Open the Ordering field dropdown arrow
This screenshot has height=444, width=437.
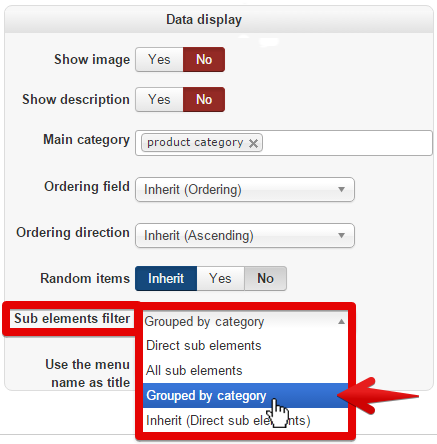pos(341,189)
